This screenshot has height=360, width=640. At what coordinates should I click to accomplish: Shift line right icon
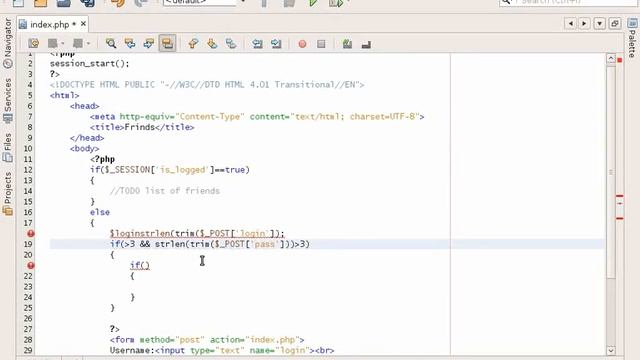click(276, 44)
